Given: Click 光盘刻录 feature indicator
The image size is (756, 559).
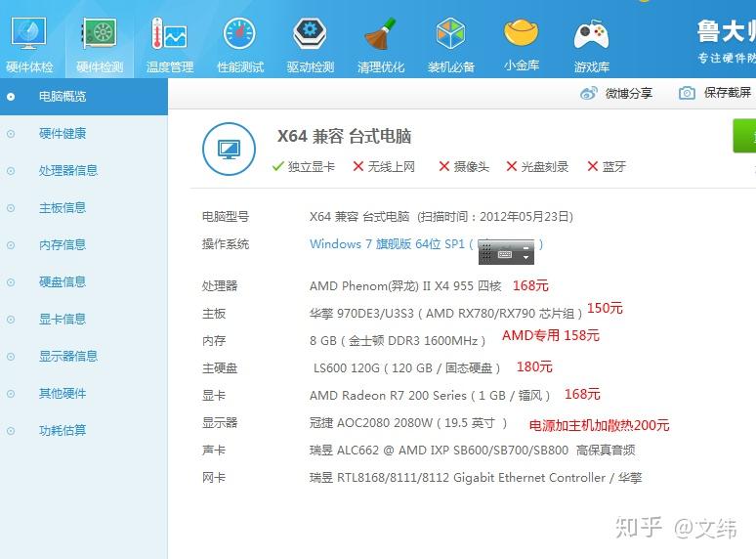Looking at the screenshot, I should pos(537,167).
